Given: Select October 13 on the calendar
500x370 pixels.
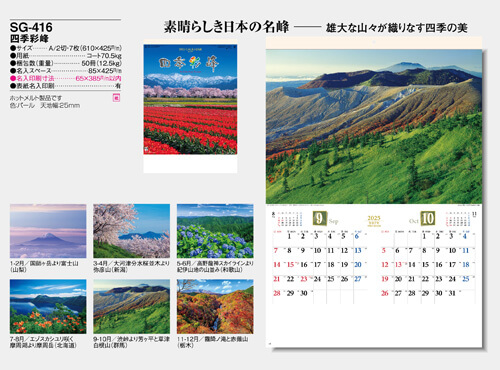Looking at the screenshot, I should (398, 265).
